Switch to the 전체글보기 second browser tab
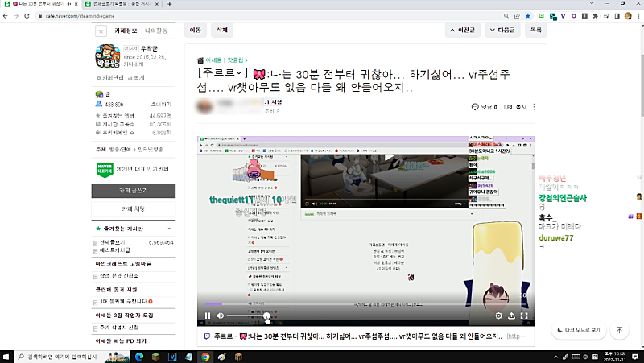Image resolution: width=644 pixels, height=363 pixels. (x=122, y=4)
